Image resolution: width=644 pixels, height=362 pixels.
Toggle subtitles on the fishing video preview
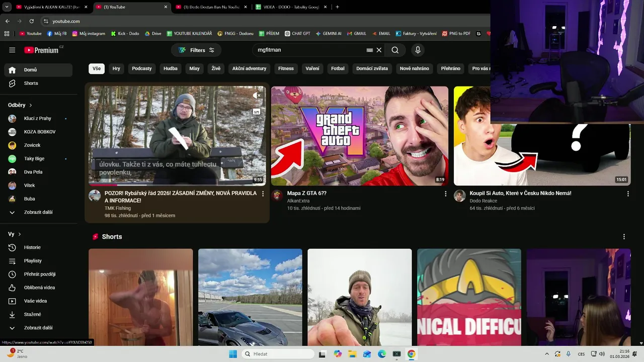click(257, 112)
